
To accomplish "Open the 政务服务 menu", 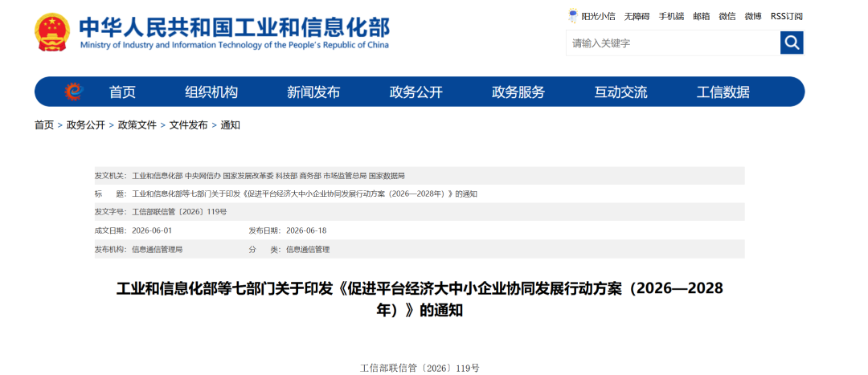I will (518, 92).
